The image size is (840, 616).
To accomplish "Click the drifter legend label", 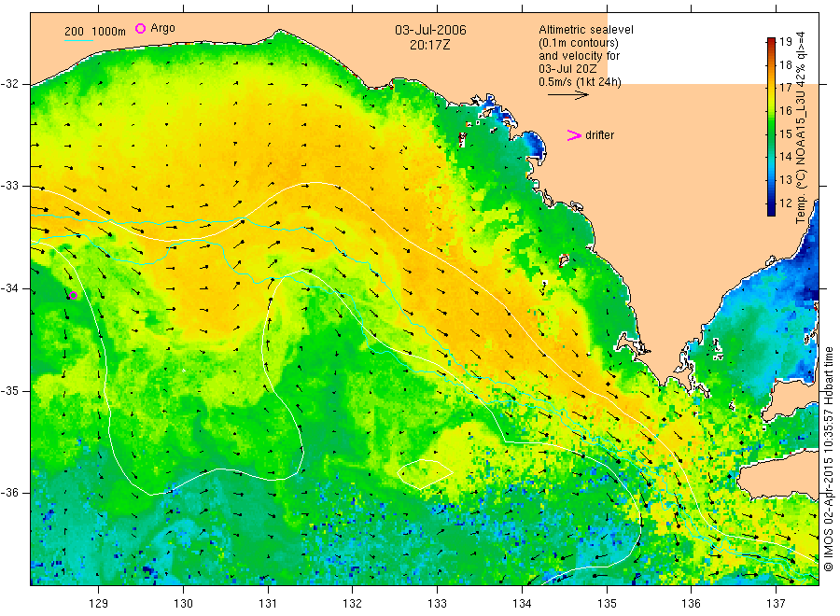I will pos(599,135).
